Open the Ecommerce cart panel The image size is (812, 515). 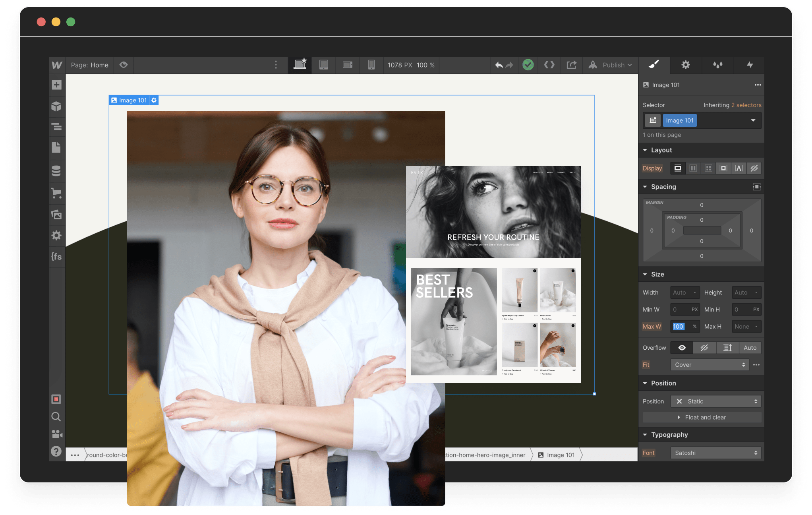56,194
